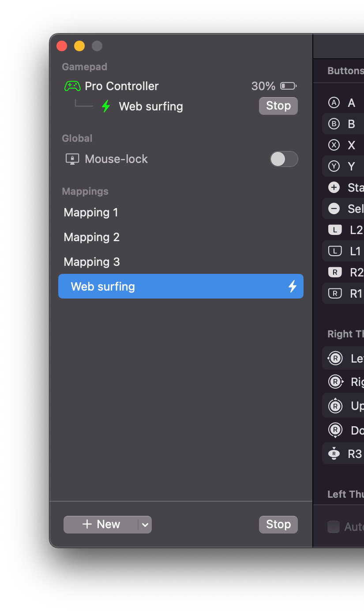
Task: Select Mapping 3 in the list
Action: [181, 262]
